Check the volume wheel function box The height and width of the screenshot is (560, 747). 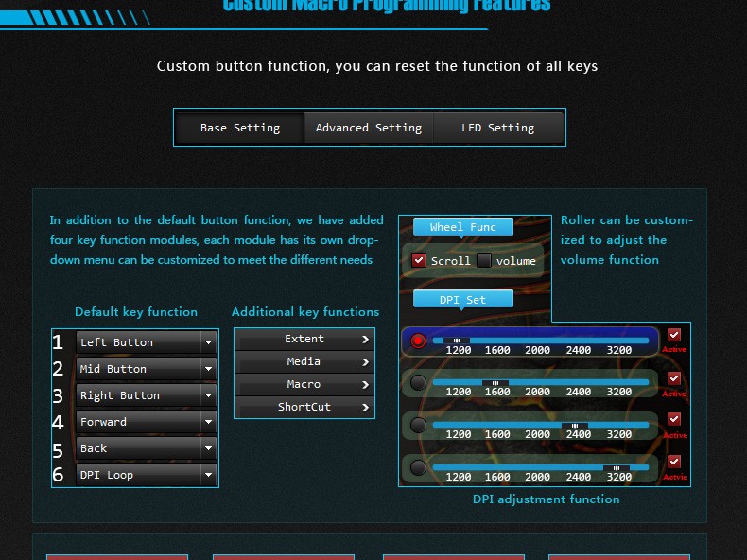tap(484, 260)
